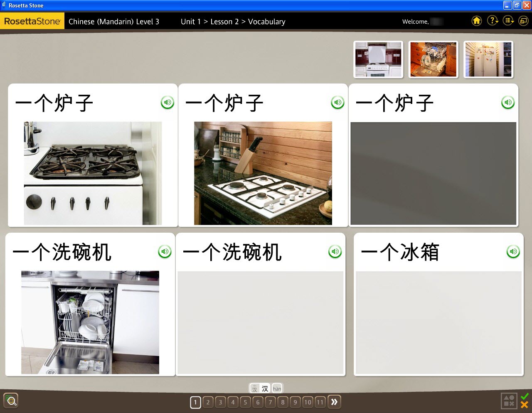Screen dimensions: 532x413
Task: Select the open dishwasher thumbnail at top
Action: [433, 59]
